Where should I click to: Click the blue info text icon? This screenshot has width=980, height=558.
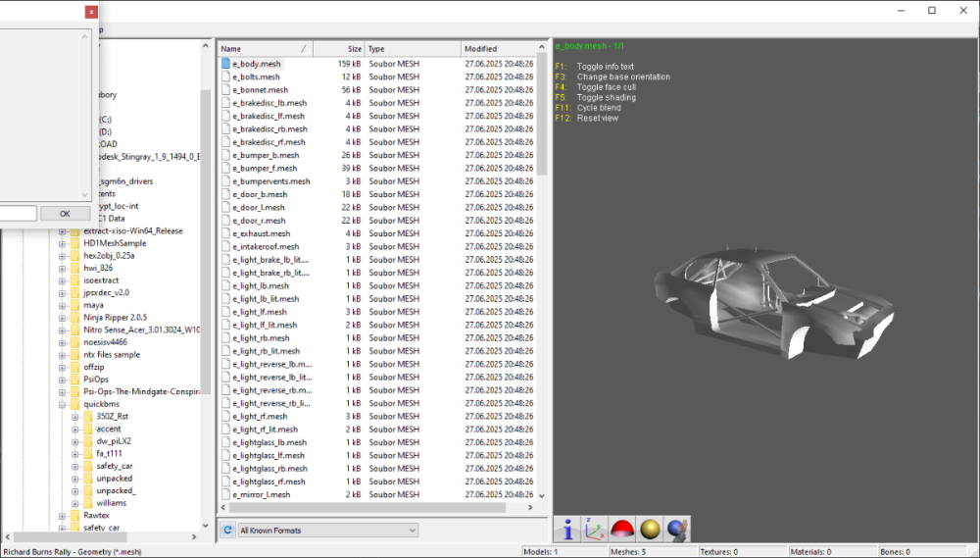click(x=567, y=530)
